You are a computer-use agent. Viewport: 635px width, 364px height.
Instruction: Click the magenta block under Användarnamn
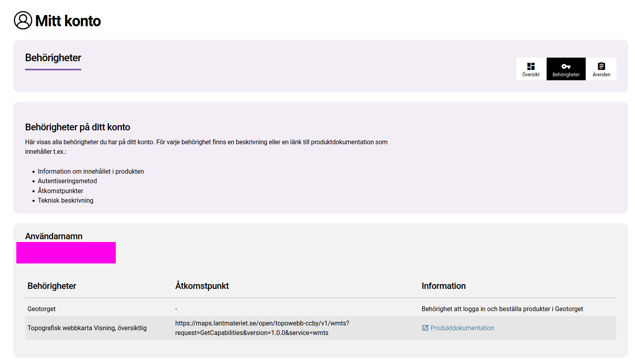pos(66,253)
